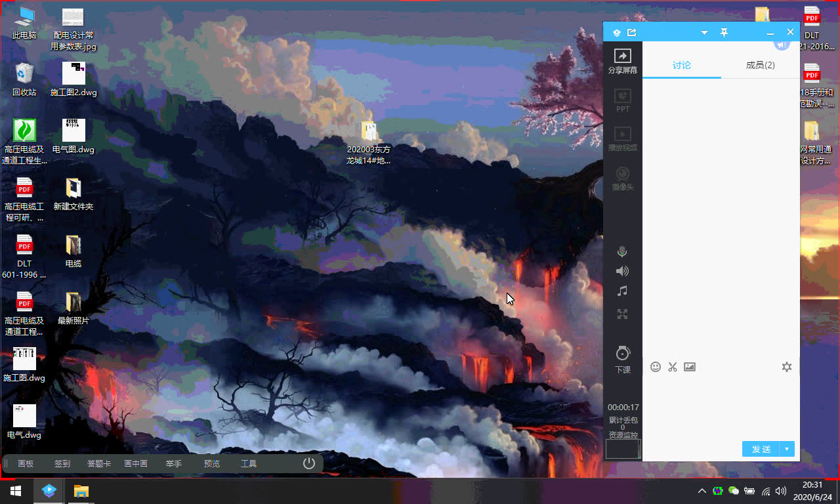This screenshot has height=504, width=840.
Task: Select the green 高压电缆及通道工程生 icon
Action: click(24, 142)
